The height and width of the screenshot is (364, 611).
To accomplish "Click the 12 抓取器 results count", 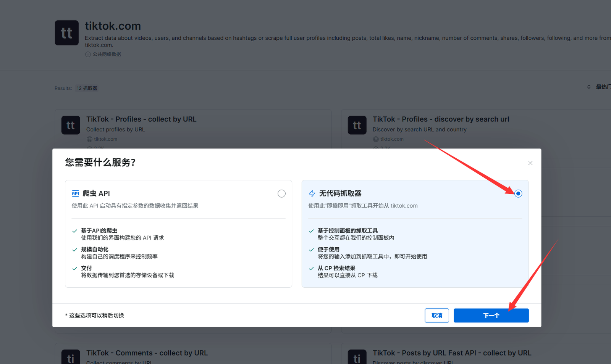I will click(87, 88).
